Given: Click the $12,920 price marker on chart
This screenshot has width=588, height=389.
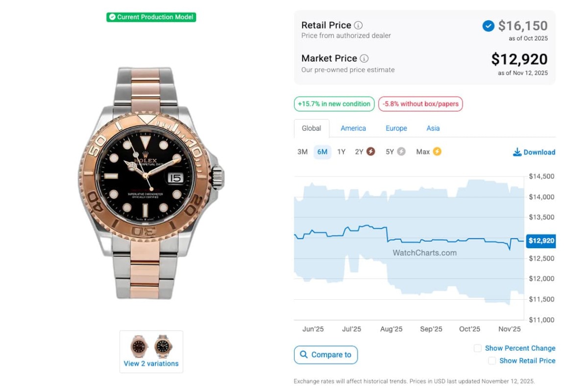Looking at the screenshot, I should tap(541, 241).
